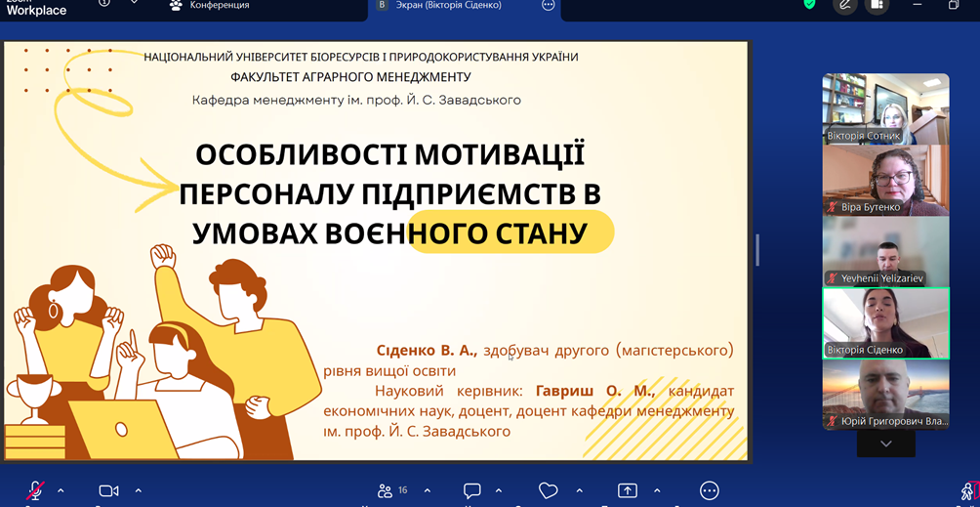This screenshot has width=980, height=507.
Task: Click the slide title ОСОБЛИВОСТІ МОТИВАЦІЇ
Action: click(x=390, y=153)
